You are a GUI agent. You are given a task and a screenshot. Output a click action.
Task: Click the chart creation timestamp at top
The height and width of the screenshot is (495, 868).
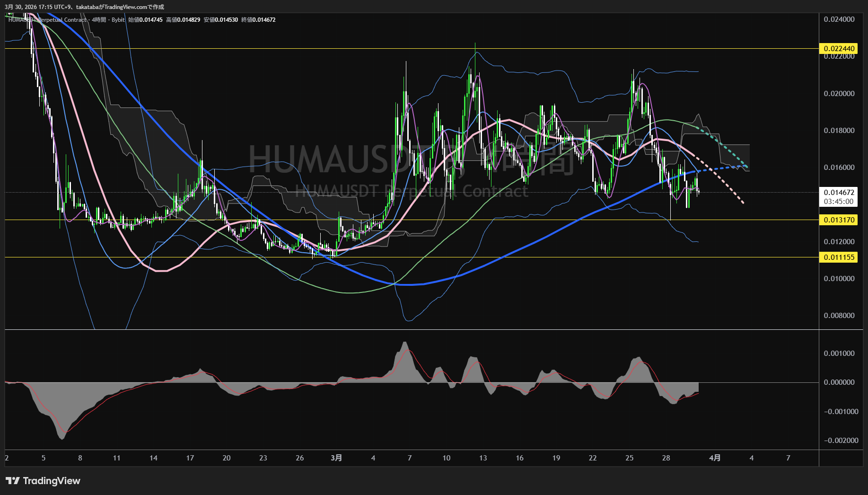click(x=84, y=7)
